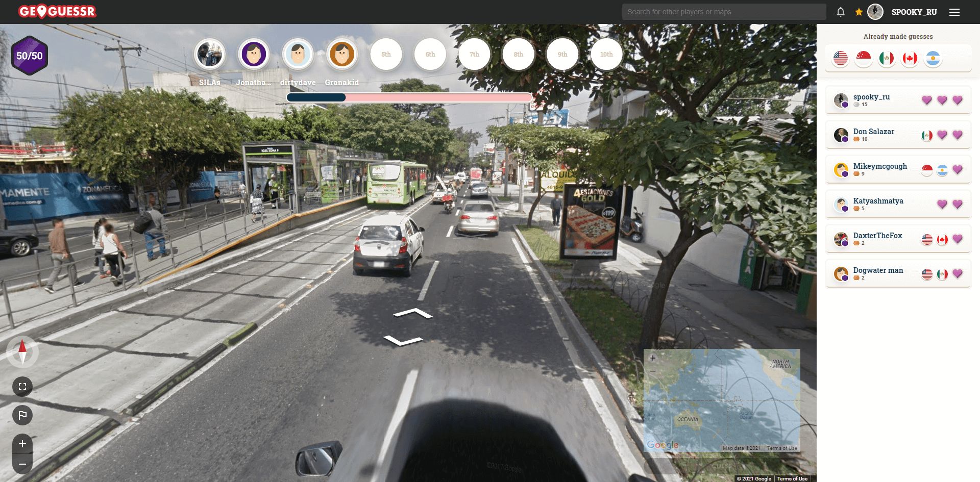The width and height of the screenshot is (980, 482).
Task: Click the compass icon
Action: tap(22, 352)
